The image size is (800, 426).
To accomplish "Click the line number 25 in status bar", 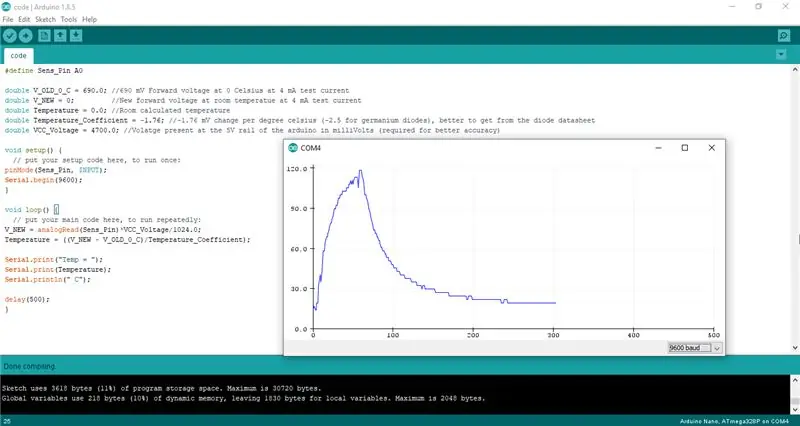I will click(5, 421).
